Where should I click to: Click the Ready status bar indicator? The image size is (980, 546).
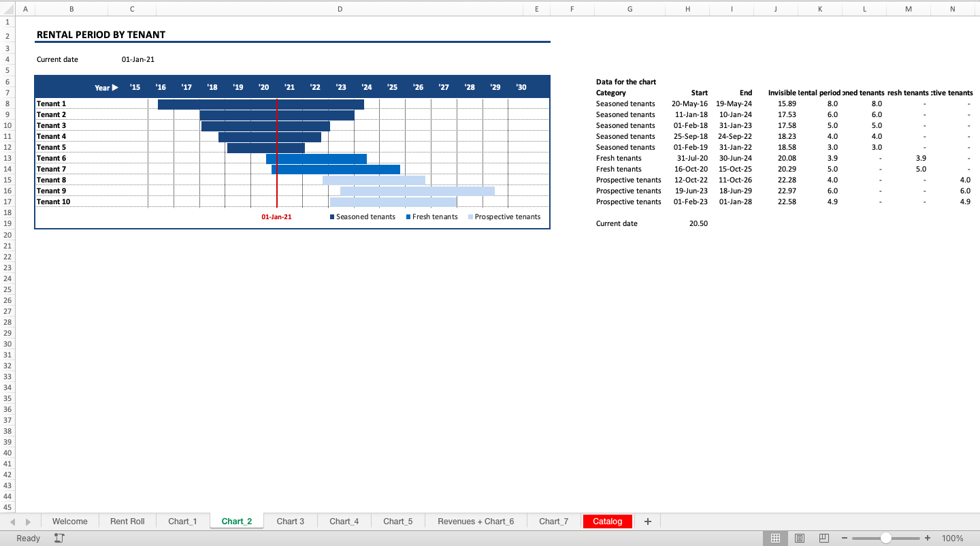point(28,538)
